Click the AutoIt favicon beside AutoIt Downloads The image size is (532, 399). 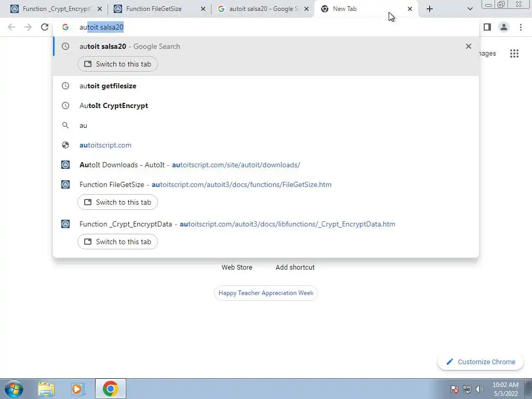[x=65, y=165]
